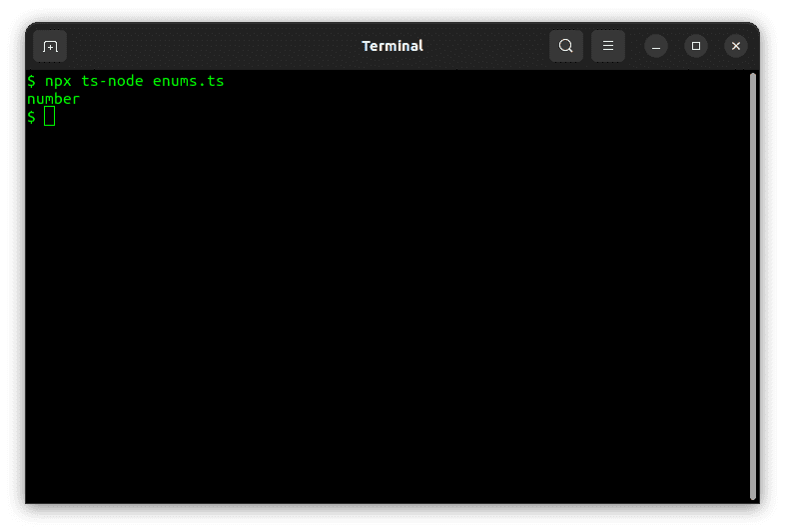
Task: Click the 'Terminal' window title
Action: click(x=392, y=46)
